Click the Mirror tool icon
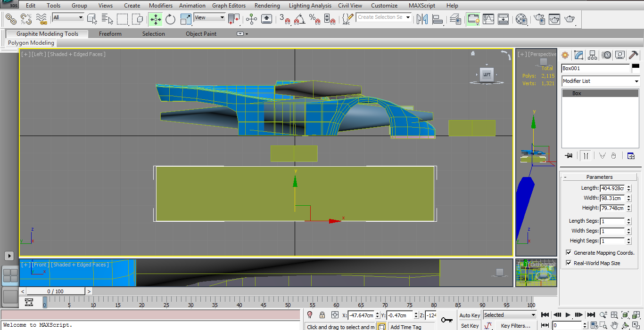The width and height of the screenshot is (644, 330). click(422, 19)
